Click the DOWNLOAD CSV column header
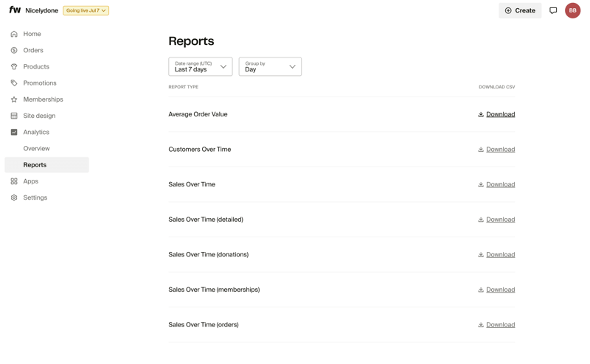The width and height of the screenshot is (590, 364). pos(496,87)
